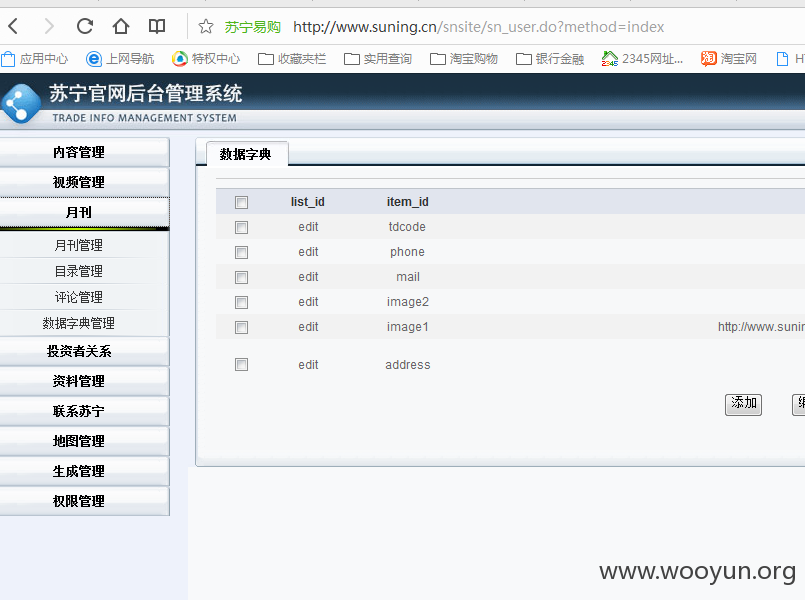805x600 pixels.
Task: Expand the 联系苏宁 menu section
Action: tap(84, 411)
